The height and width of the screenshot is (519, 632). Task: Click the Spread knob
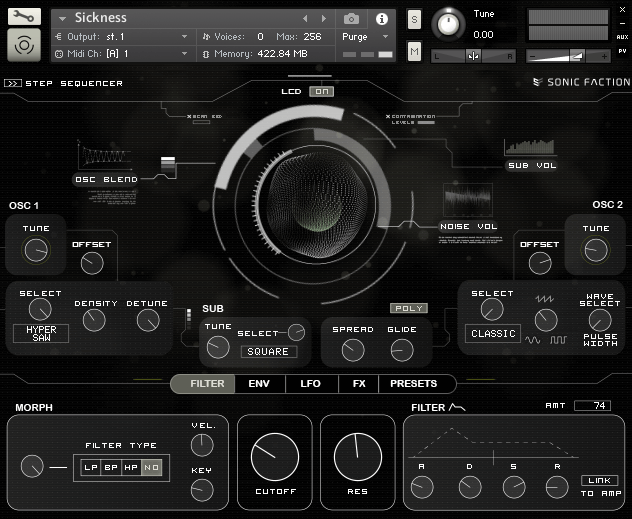coord(353,350)
